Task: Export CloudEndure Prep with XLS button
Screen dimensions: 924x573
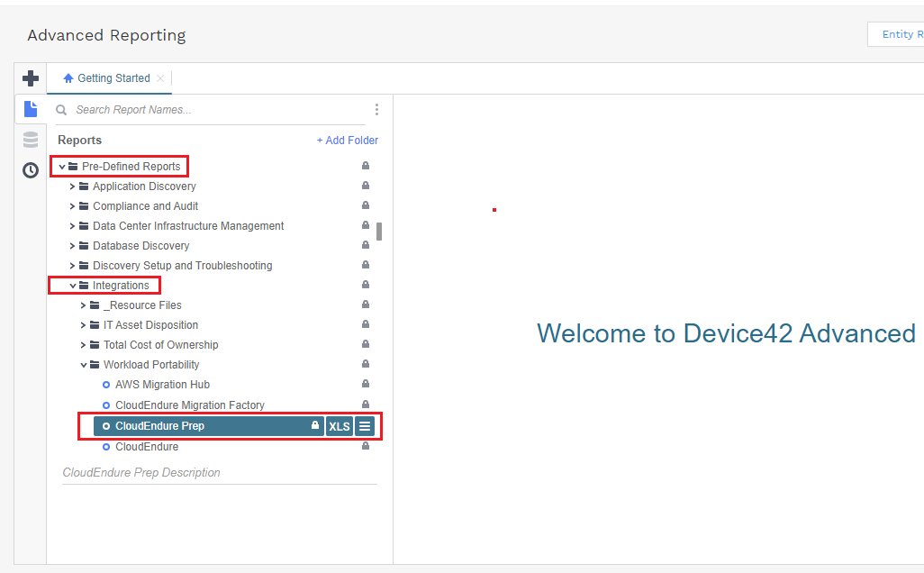Action: point(340,426)
